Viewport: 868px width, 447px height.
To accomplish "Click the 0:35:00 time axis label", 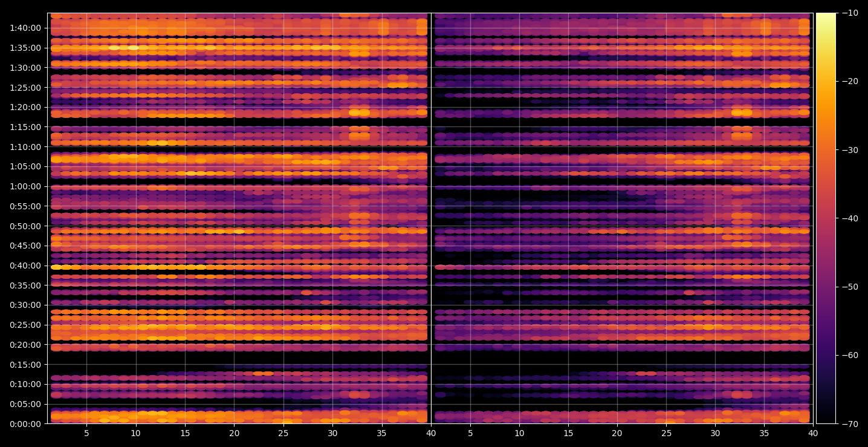I will coord(25,285).
